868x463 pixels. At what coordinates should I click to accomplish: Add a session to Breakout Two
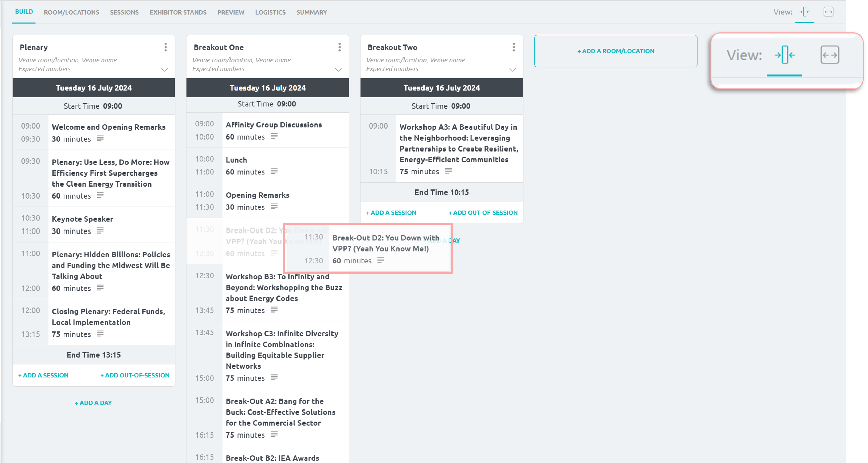point(391,213)
